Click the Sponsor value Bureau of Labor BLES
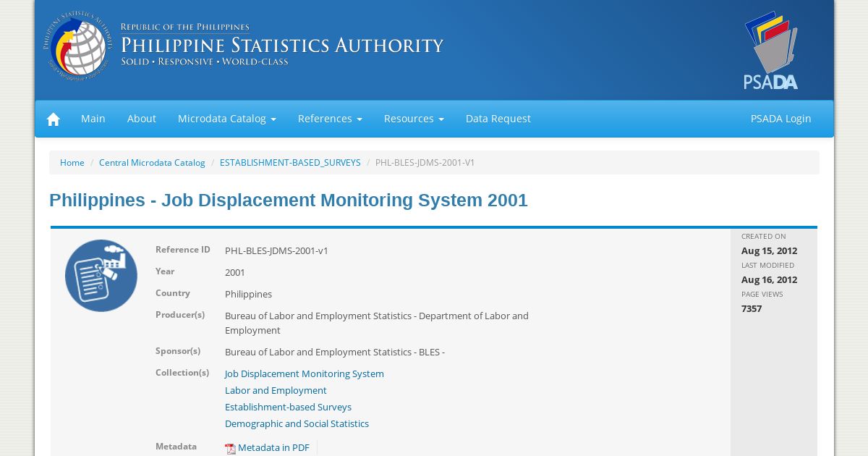 pyautogui.click(x=335, y=352)
